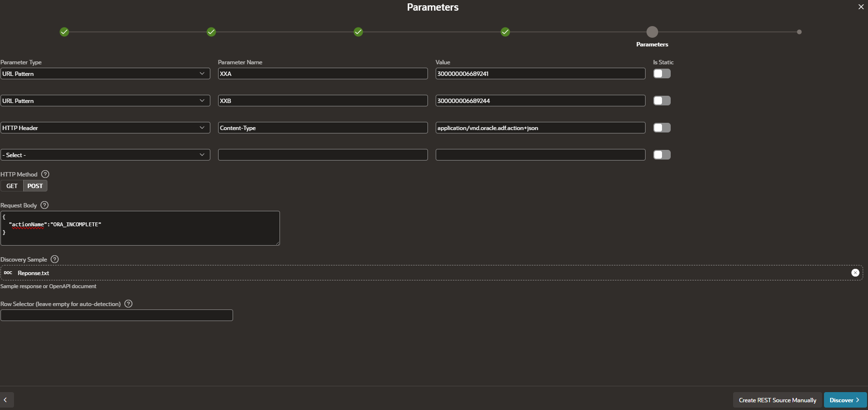Select POST as HTTP method
The image size is (868, 410).
35,186
